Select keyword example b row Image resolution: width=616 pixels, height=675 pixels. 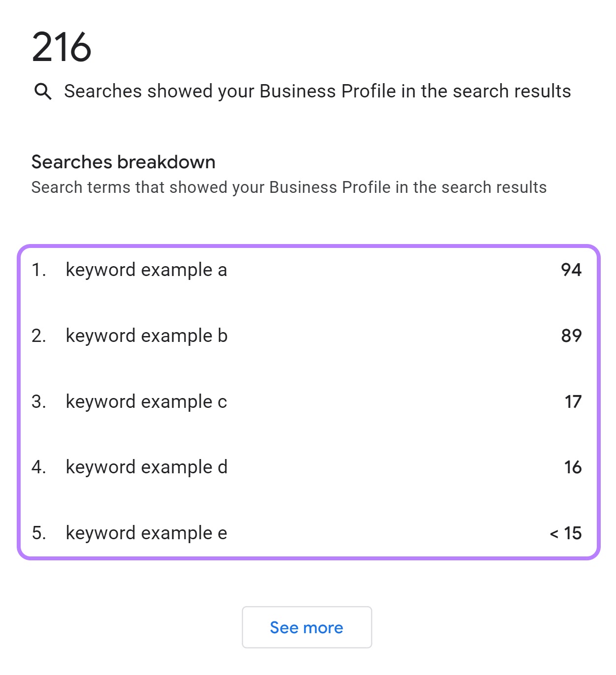(147, 336)
